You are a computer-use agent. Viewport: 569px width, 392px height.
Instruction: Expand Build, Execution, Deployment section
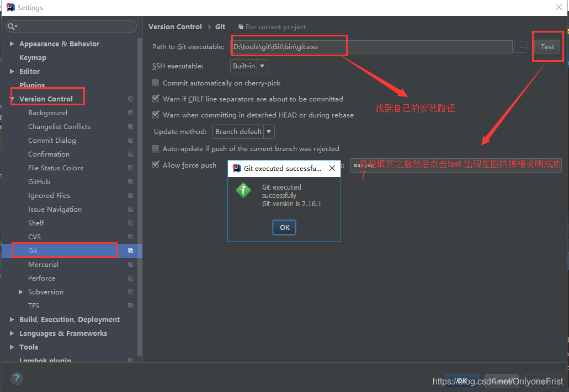[12, 319]
